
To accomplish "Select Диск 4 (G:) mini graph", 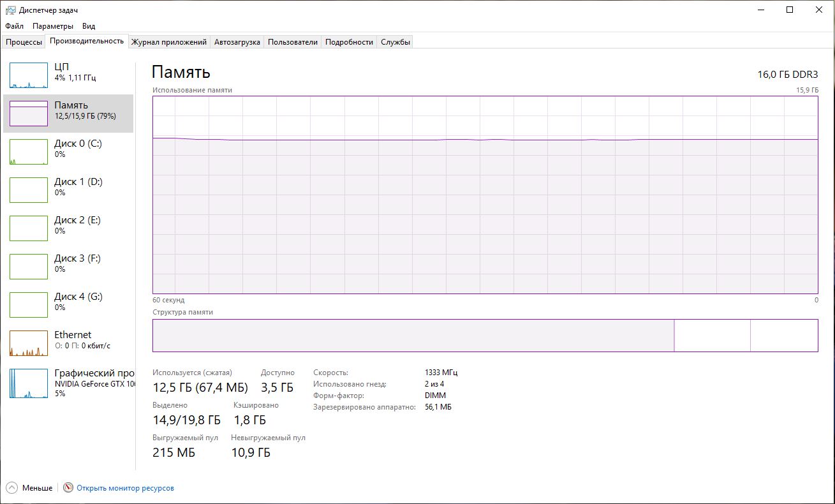I will tap(29, 305).
